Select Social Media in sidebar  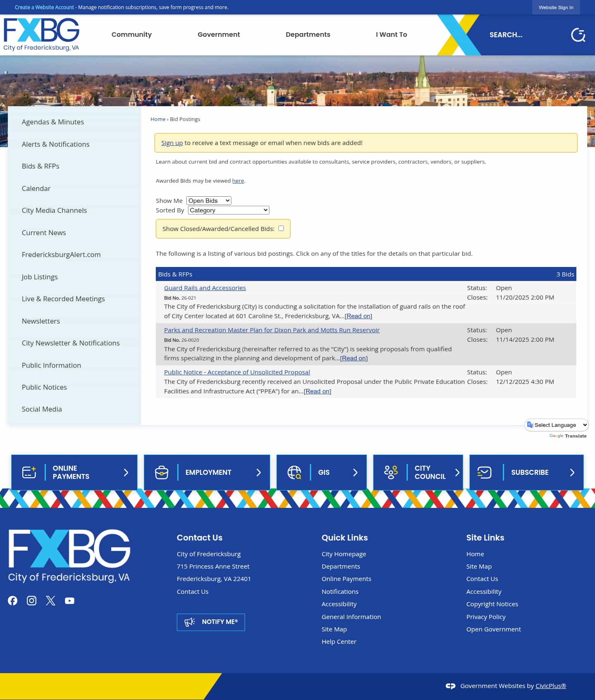click(42, 409)
